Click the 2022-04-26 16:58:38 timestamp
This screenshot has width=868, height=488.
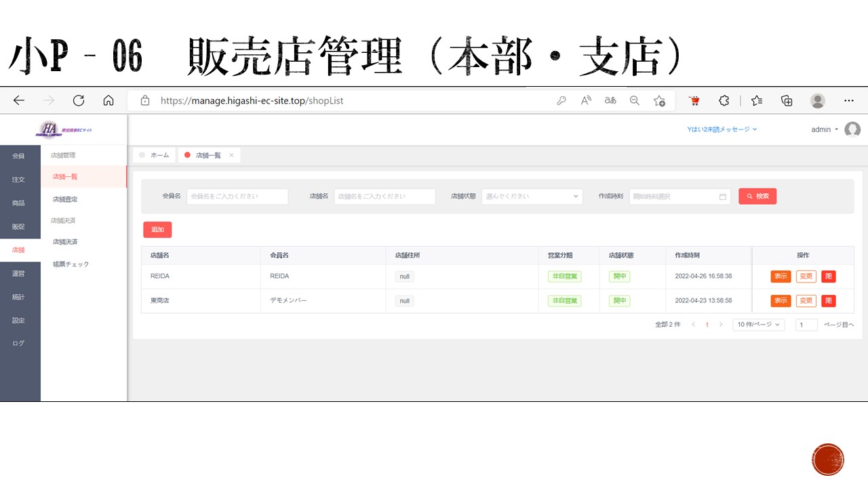pos(703,277)
